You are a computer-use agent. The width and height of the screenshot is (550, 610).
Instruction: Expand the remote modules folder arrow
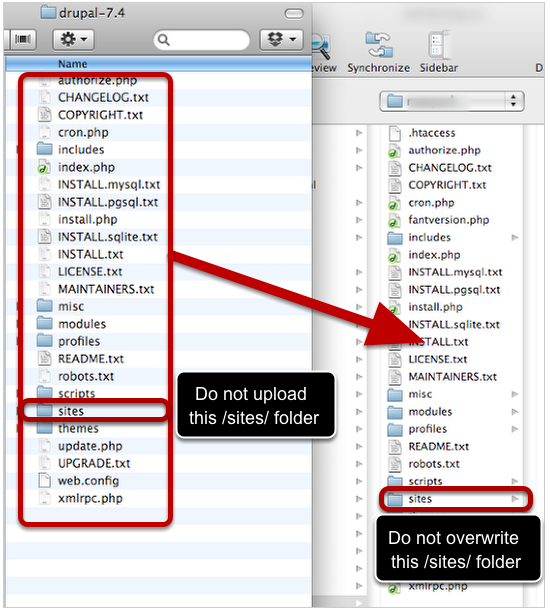tap(515, 412)
